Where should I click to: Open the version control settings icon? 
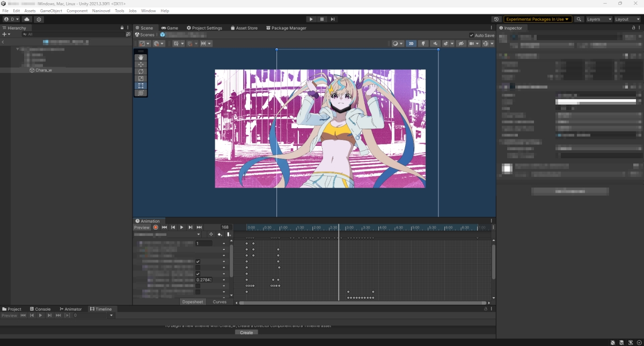tap(39, 19)
